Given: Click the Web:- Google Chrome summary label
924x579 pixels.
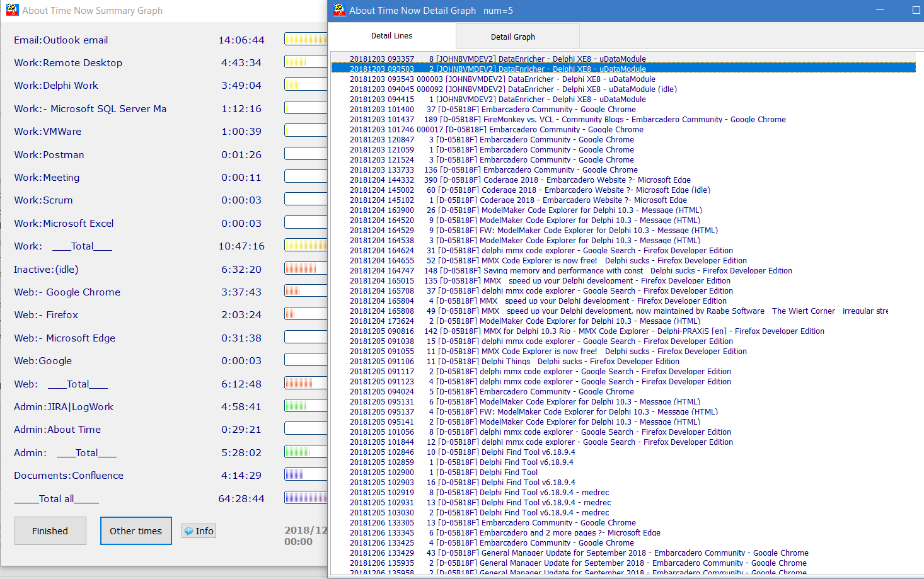Looking at the screenshot, I should pos(67,292).
